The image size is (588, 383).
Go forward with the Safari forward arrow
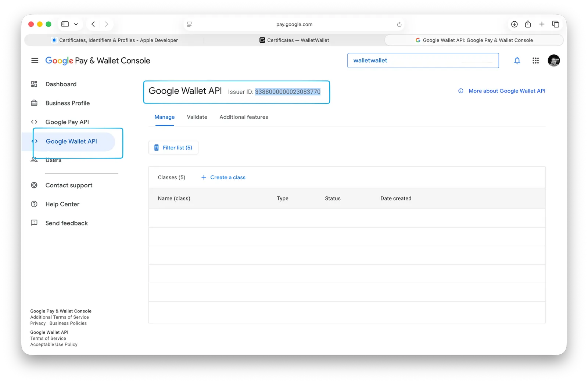107,24
